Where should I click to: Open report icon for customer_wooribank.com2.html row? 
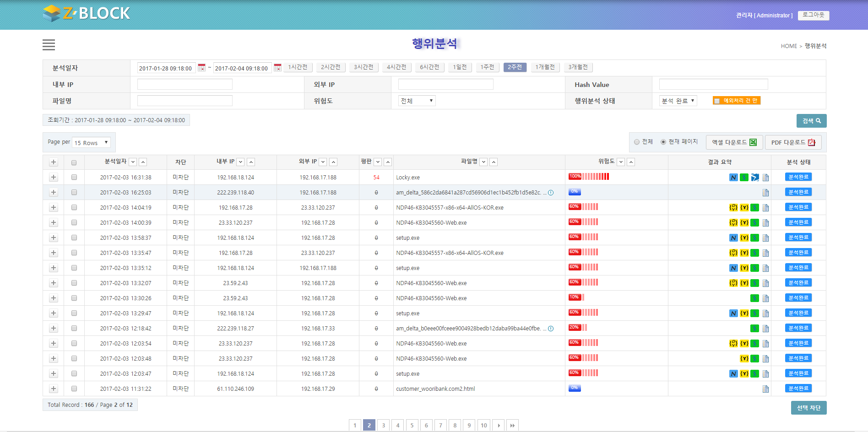pos(765,389)
